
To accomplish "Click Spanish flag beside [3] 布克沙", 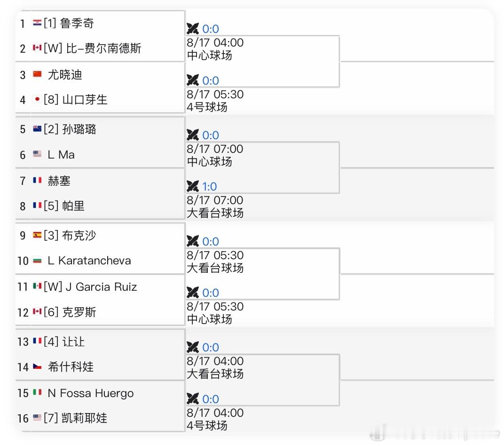I will tap(37, 235).
